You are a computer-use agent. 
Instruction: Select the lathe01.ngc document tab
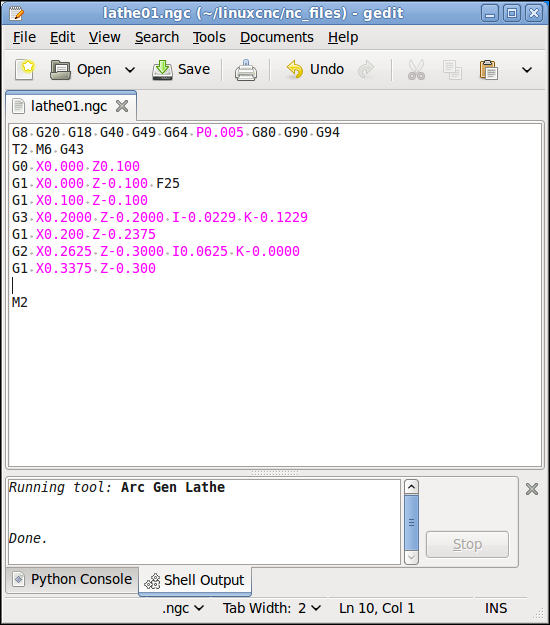click(x=69, y=106)
